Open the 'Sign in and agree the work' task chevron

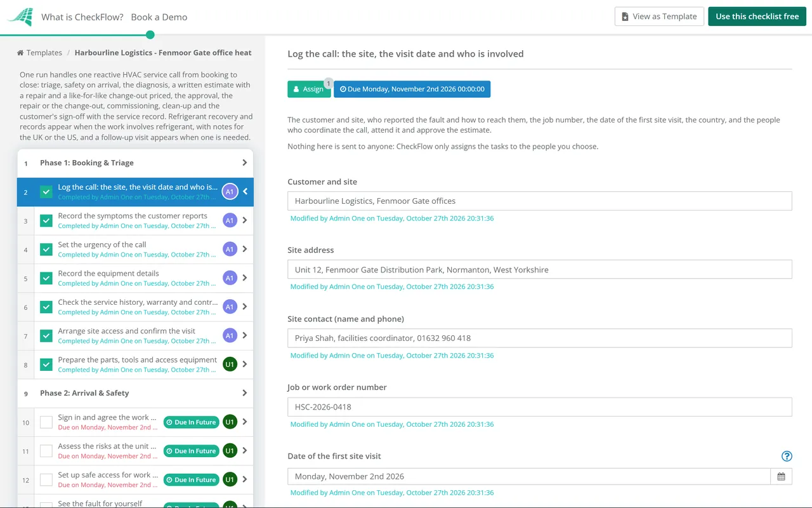tap(245, 422)
